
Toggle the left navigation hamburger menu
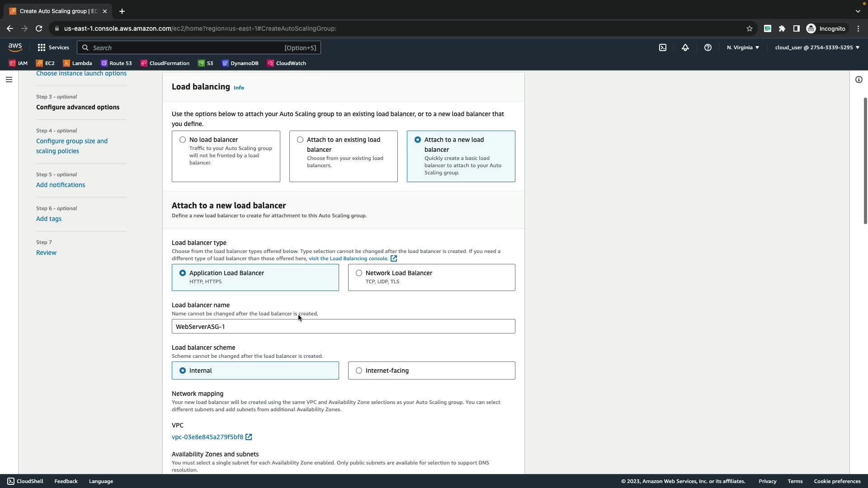[x=9, y=80]
